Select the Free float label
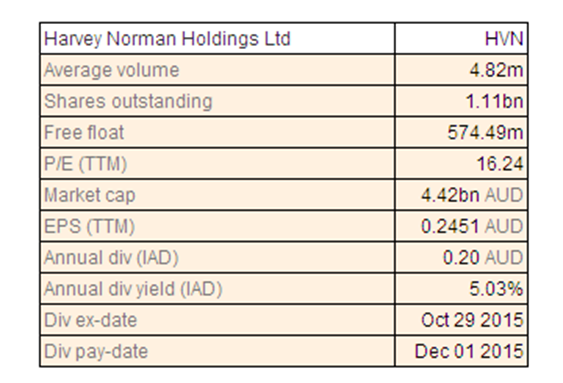 (x=84, y=132)
